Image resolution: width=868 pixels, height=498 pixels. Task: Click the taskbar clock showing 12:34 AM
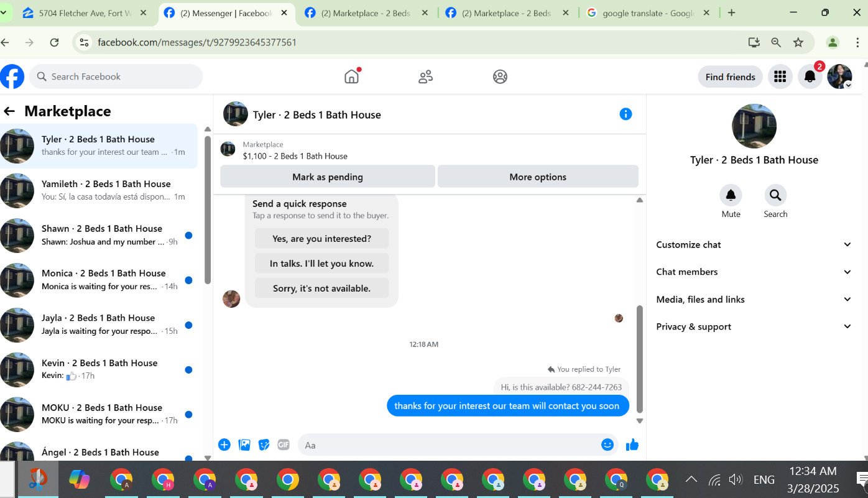pos(813,479)
